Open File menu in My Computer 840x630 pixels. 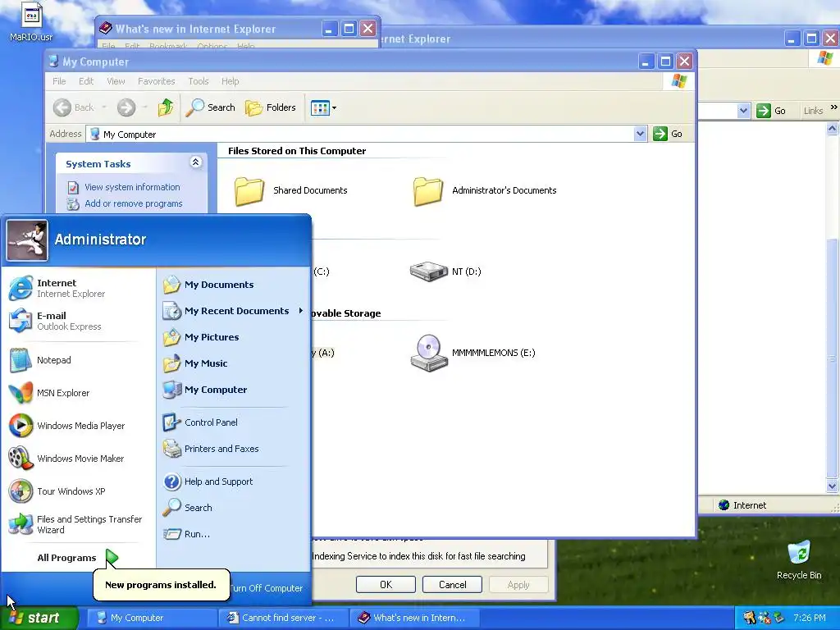(59, 81)
